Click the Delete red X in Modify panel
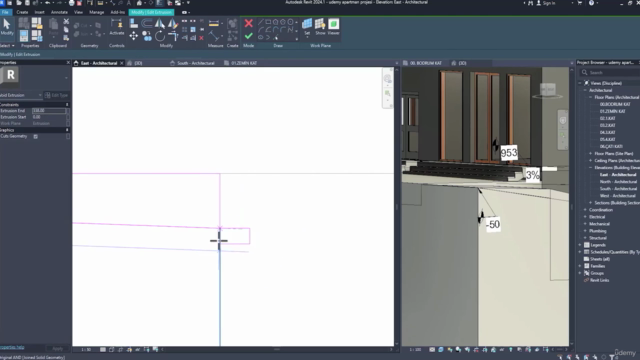The height and width of the screenshot is (360, 640). click(x=201, y=38)
